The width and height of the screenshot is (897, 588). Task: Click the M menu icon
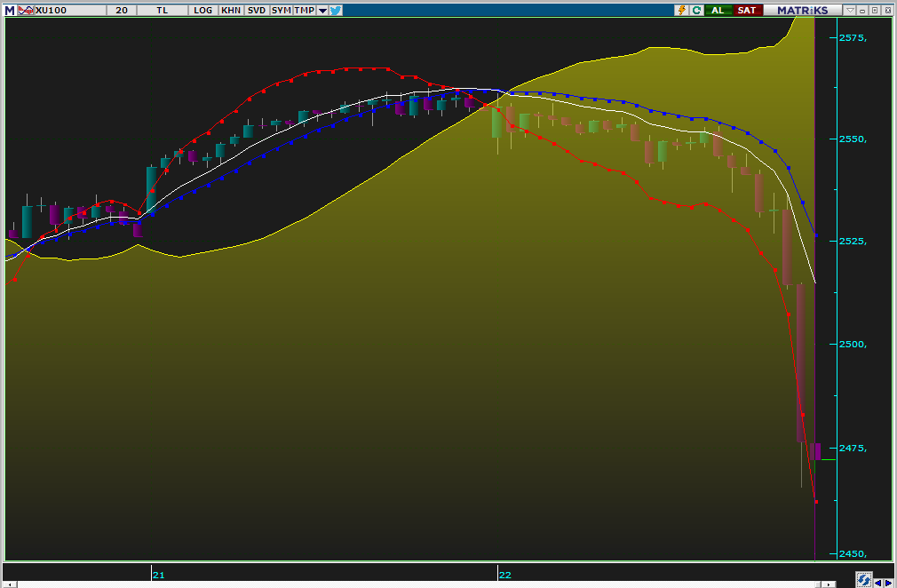[10, 11]
